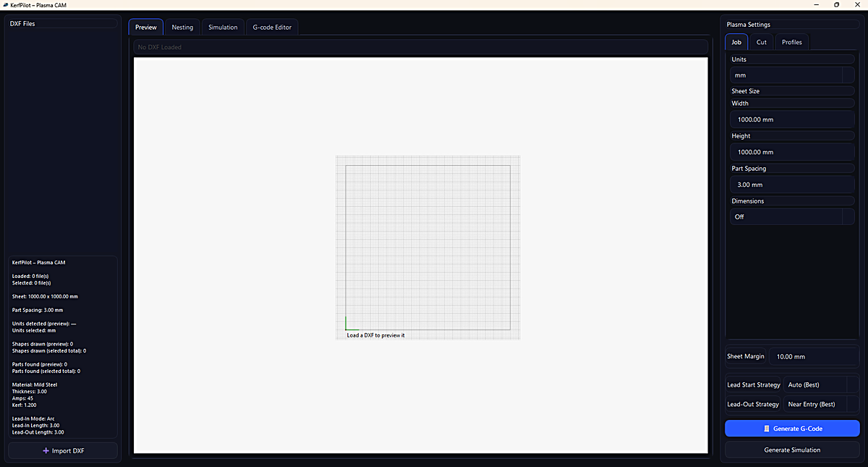The height and width of the screenshot is (467, 868).
Task: Click the Import DXF button
Action: [x=63, y=450]
